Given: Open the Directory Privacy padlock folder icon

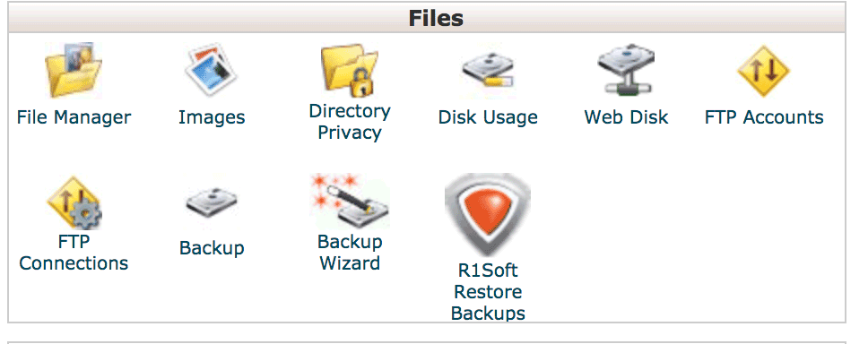Looking at the screenshot, I should coord(350,70).
